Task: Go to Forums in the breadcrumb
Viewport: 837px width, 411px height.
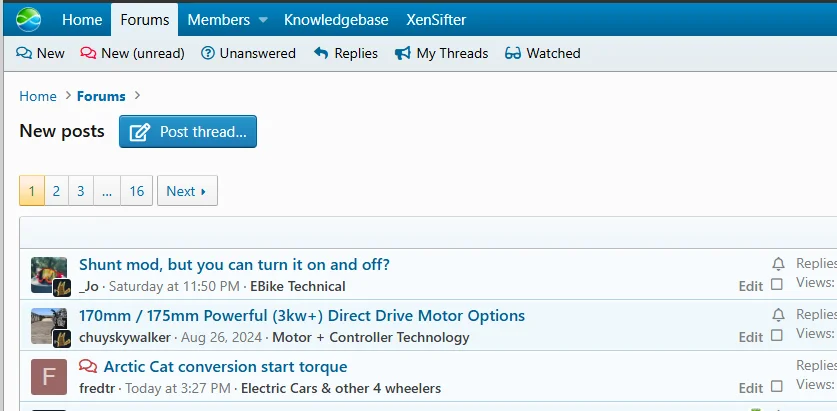Action: (x=101, y=96)
